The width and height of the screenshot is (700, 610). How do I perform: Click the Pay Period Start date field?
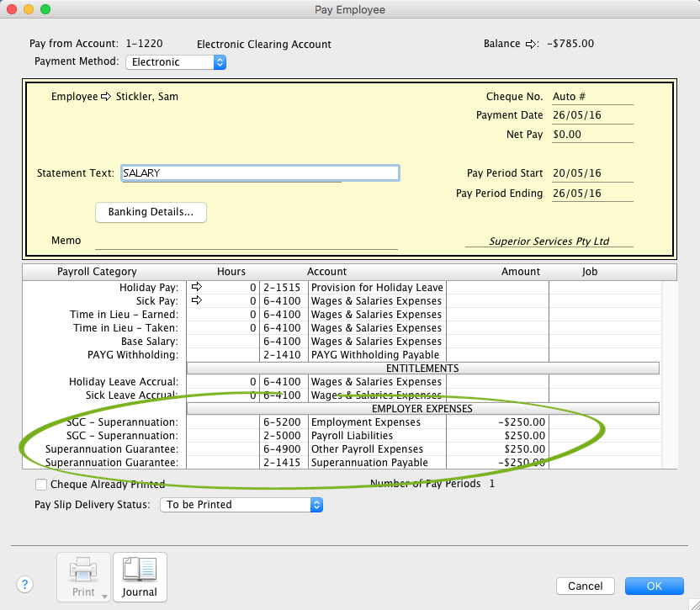(x=591, y=174)
